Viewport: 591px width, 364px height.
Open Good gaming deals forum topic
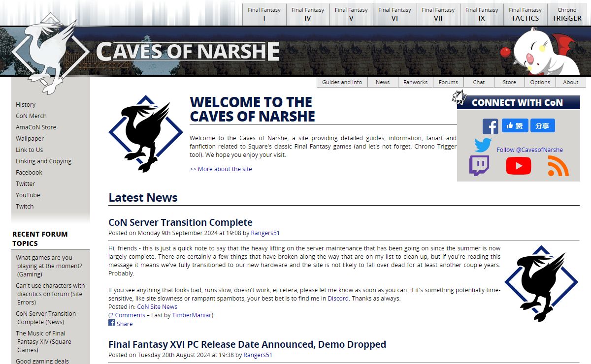pos(42,361)
